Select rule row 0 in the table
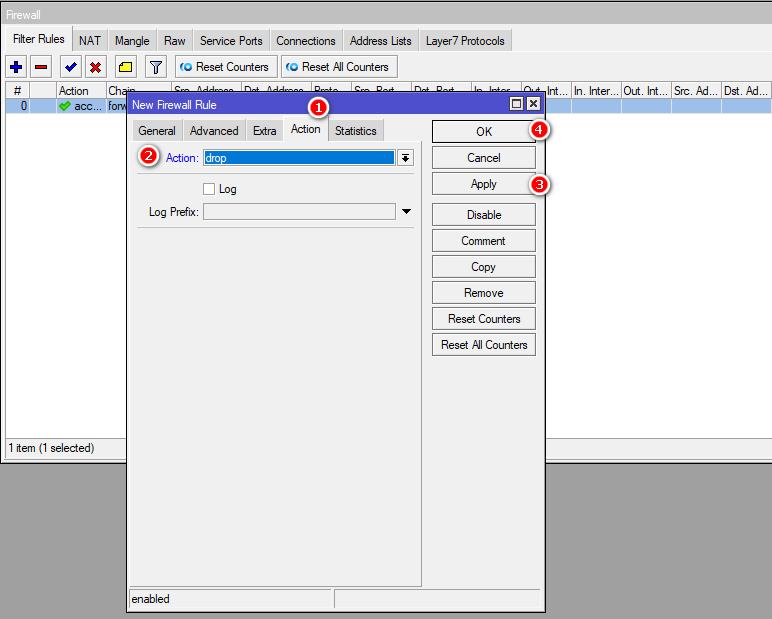 tap(60, 106)
